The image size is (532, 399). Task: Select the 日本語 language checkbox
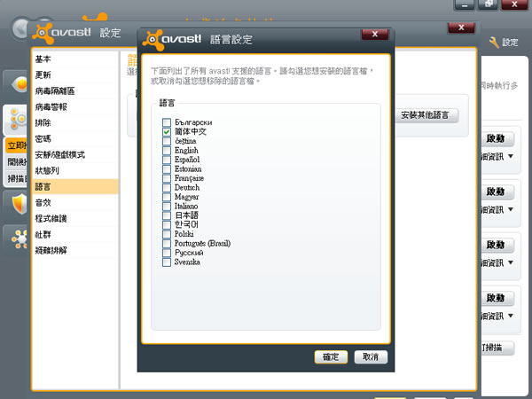point(167,215)
